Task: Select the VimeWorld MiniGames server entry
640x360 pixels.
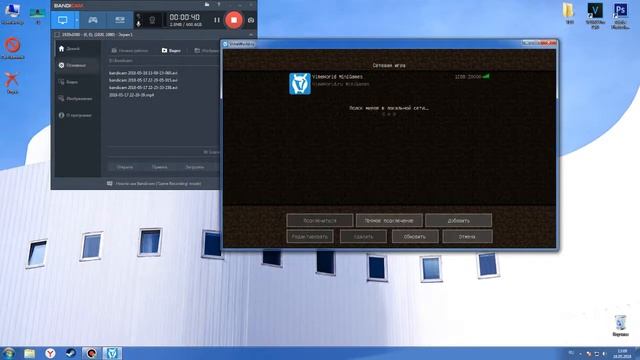Action: (x=389, y=84)
